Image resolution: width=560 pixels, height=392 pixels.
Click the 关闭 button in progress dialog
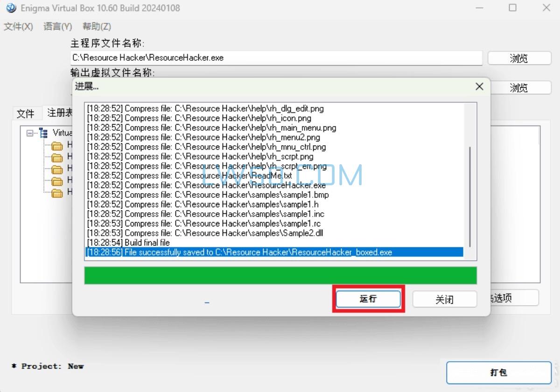tap(445, 299)
